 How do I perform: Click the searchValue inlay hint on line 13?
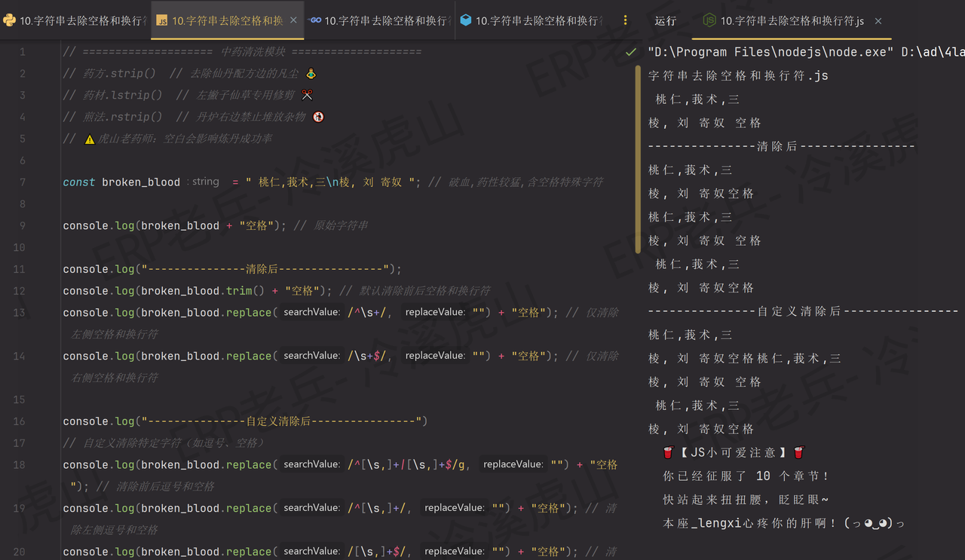311,312
